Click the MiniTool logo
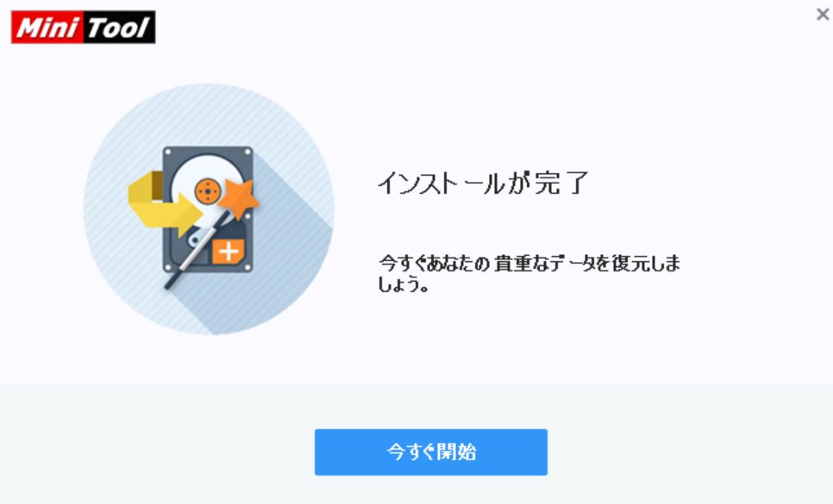This screenshot has width=833, height=504. click(x=84, y=27)
